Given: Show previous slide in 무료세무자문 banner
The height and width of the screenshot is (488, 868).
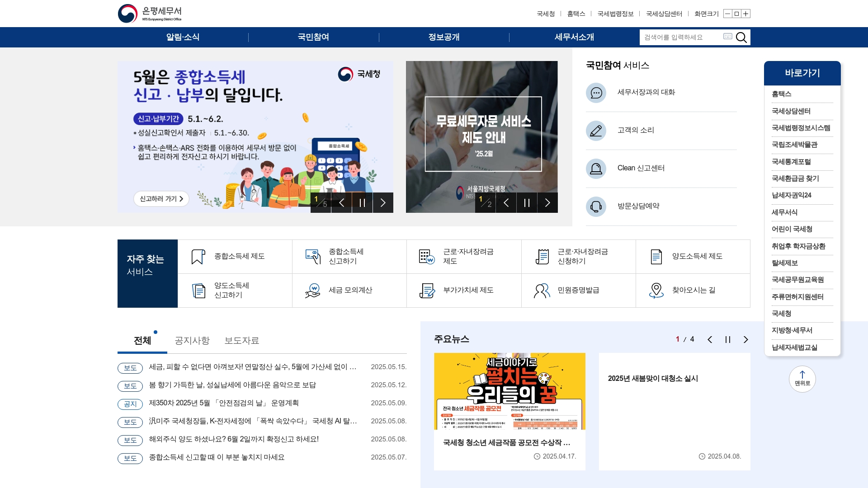Looking at the screenshot, I should [x=506, y=202].
